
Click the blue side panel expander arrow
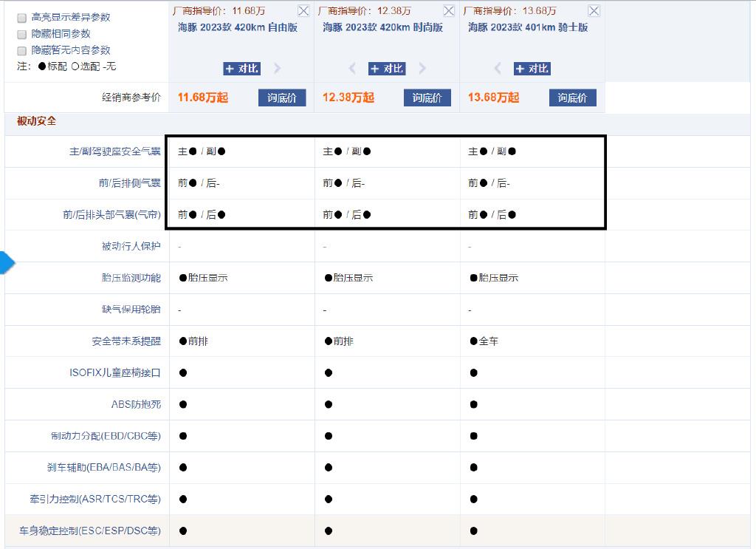(x=7, y=263)
